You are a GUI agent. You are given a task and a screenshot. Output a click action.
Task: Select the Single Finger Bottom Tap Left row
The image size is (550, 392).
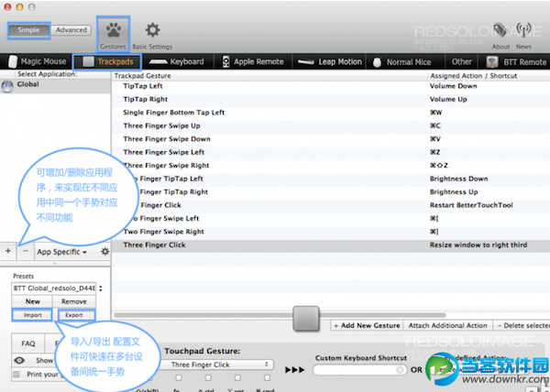click(331, 113)
